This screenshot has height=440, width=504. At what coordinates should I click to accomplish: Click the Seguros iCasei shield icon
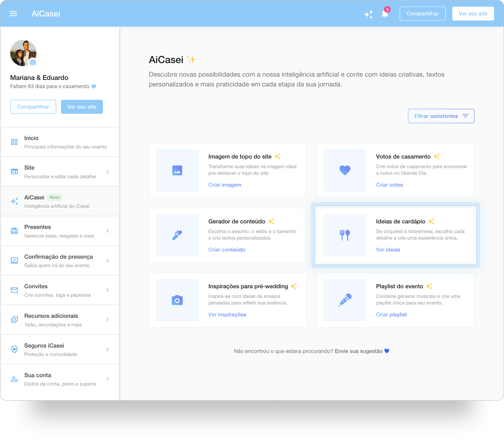tap(14, 349)
